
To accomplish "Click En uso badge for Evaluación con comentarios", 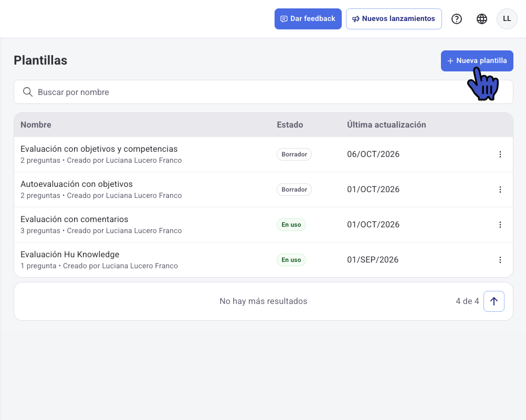I will pos(291,225).
